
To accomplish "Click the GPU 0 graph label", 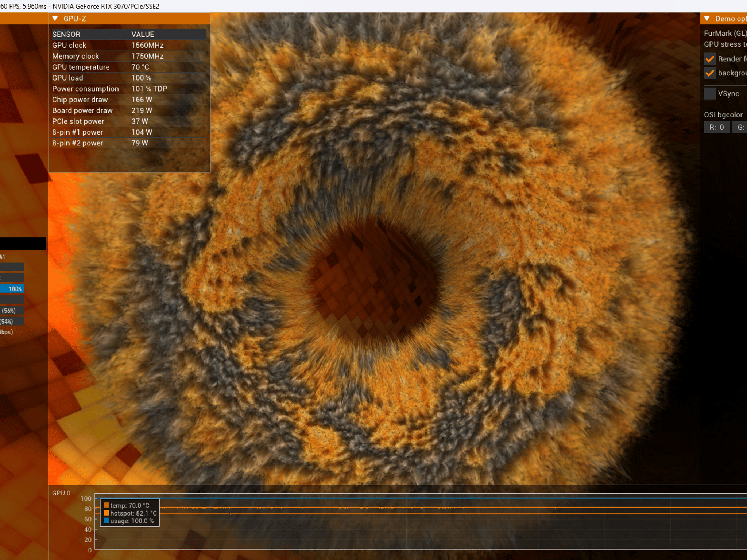I will [x=61, y=493].
